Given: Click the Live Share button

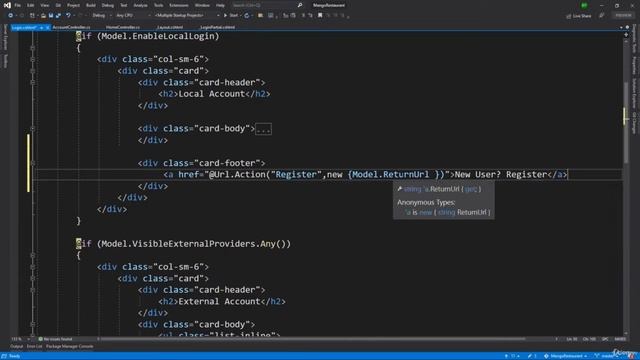Looking at the screenshot, I should click(x=579, y=16).
